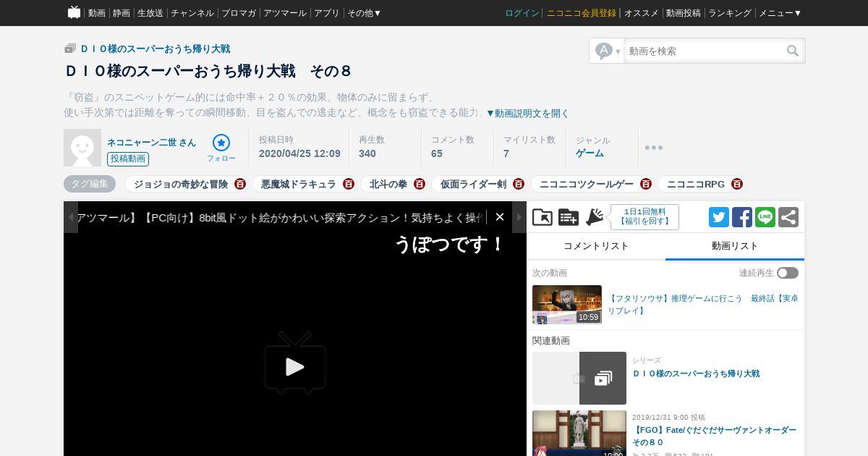Open the 【FGO】Fate/ぐだぐだサーヴァントオーダー video
Image resolution: width=868 pixels, height=456 pixels.
coord(714,436)
